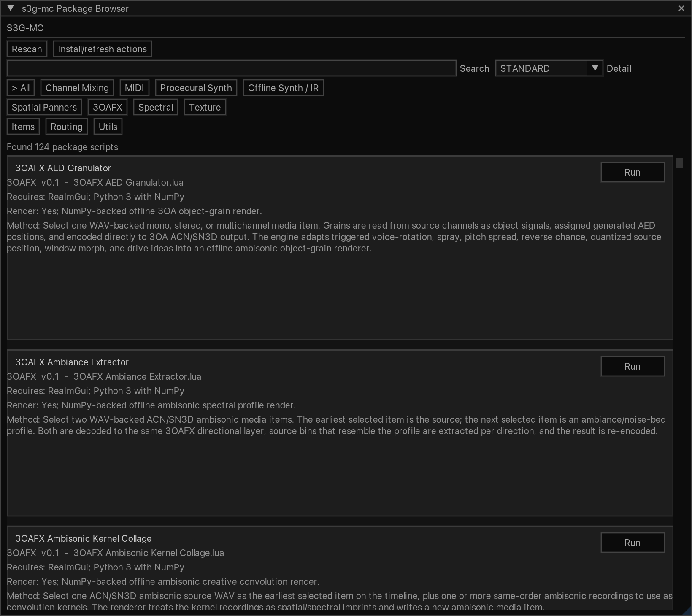Select the 3OAFX Ambisonic Kernel Collage title
The width and height of the screenshot is (692, 616).
point(83,538)
